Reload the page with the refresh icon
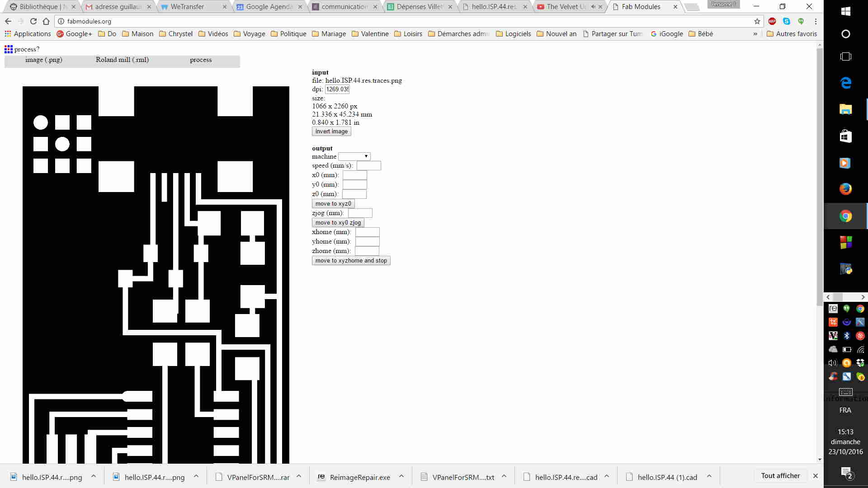The height and width of the screenshot is (488, 868). [33, 21]
